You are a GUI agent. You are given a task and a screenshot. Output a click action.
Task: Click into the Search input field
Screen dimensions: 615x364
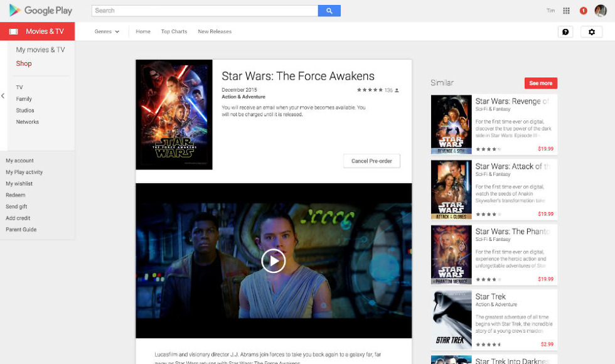point(205,11)
